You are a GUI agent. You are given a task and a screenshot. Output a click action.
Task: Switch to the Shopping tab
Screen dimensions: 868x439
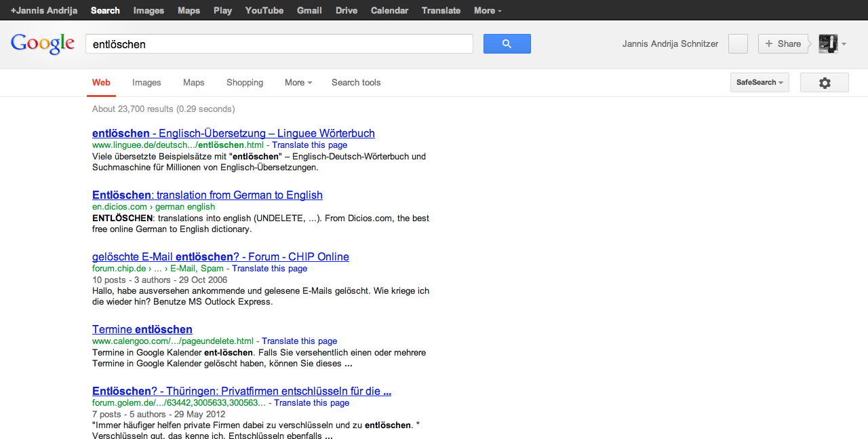click(x=245, y=83)
